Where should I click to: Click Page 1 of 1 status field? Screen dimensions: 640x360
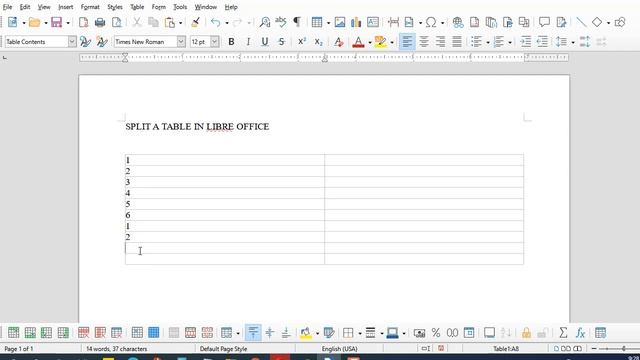(x=19, y=349)
